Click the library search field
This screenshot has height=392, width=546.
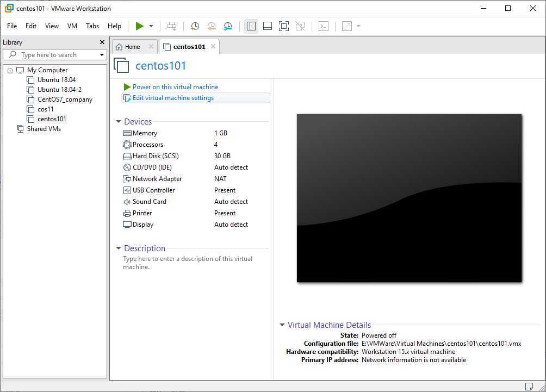pos(54,55)
